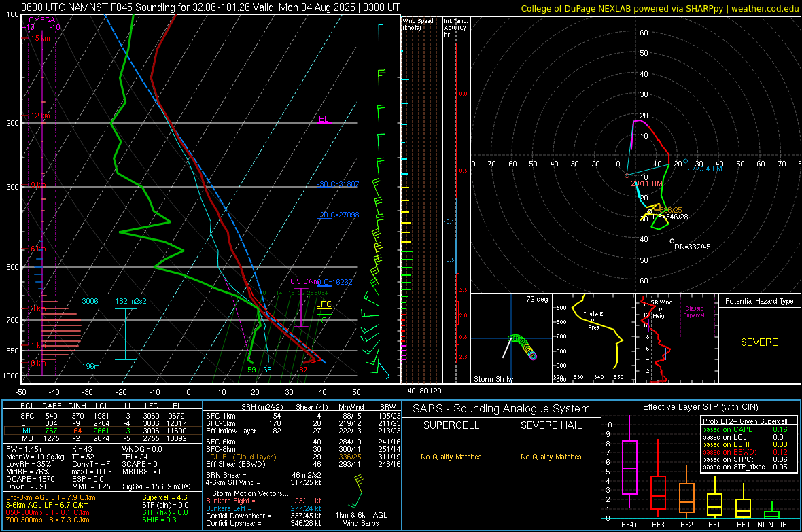Click the SFC parcel row label
The height and width of the screenshot is (532, 802).
click(27, 416)
